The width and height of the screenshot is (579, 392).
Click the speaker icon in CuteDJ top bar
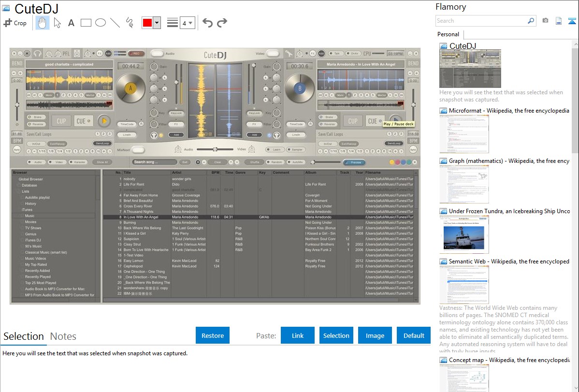pyautogui.click(x=76, y=54)
